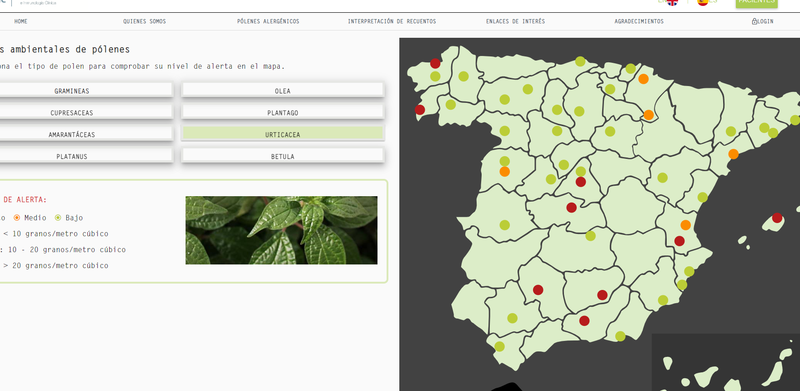This screenshot has height=391, width=800.
Task: Click the red marker at Galicia's northwest tip
Action: pyautogui.click(x=435, y=63)
